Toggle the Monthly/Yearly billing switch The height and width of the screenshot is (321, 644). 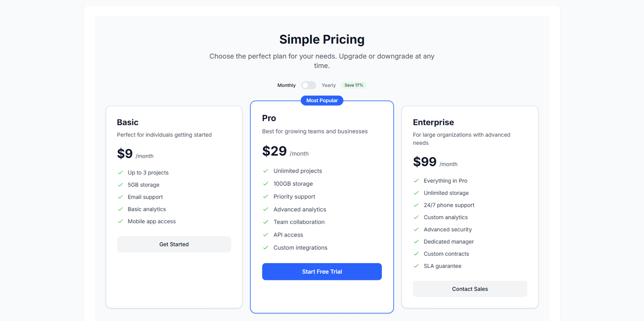308,85
